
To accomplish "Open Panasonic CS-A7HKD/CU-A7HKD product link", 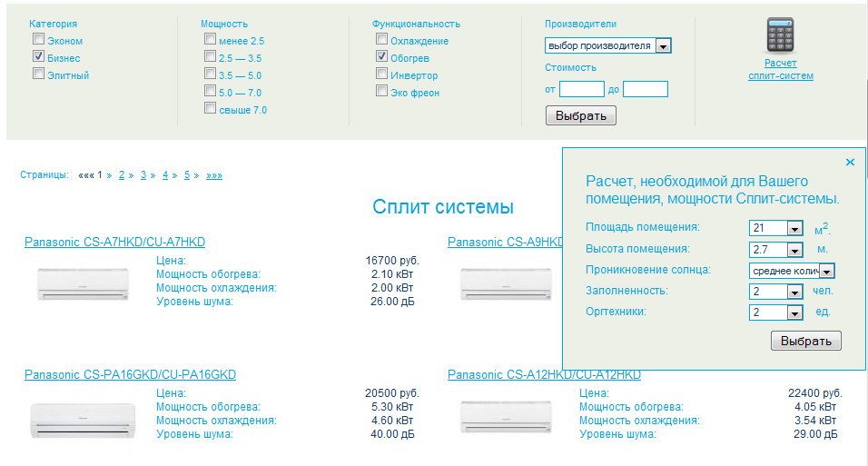I will [114, 243].
